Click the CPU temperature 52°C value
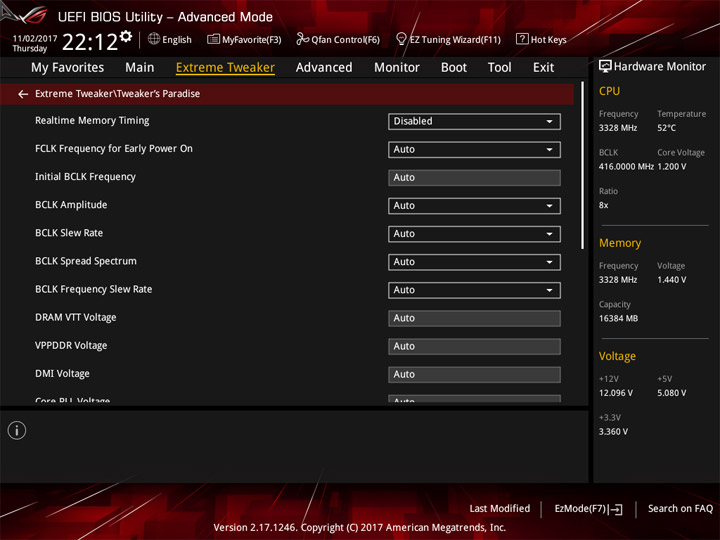Viewport: 720px width, 540px height. coord(666,128)
